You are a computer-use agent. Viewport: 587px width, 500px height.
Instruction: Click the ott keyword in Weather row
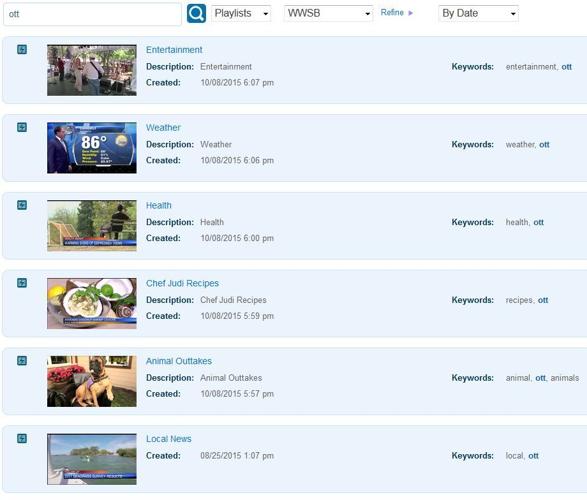click(x=544, y=144)
